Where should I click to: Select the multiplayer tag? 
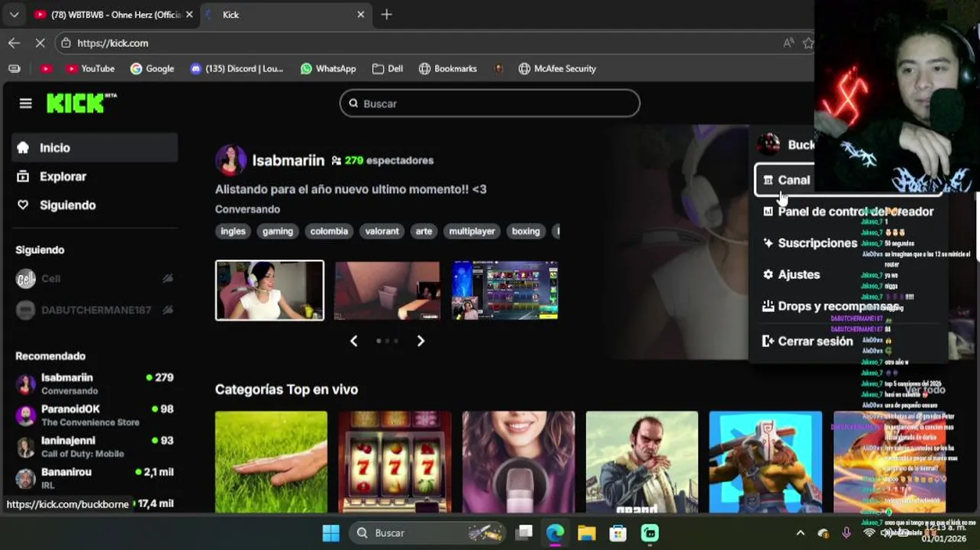472,231
